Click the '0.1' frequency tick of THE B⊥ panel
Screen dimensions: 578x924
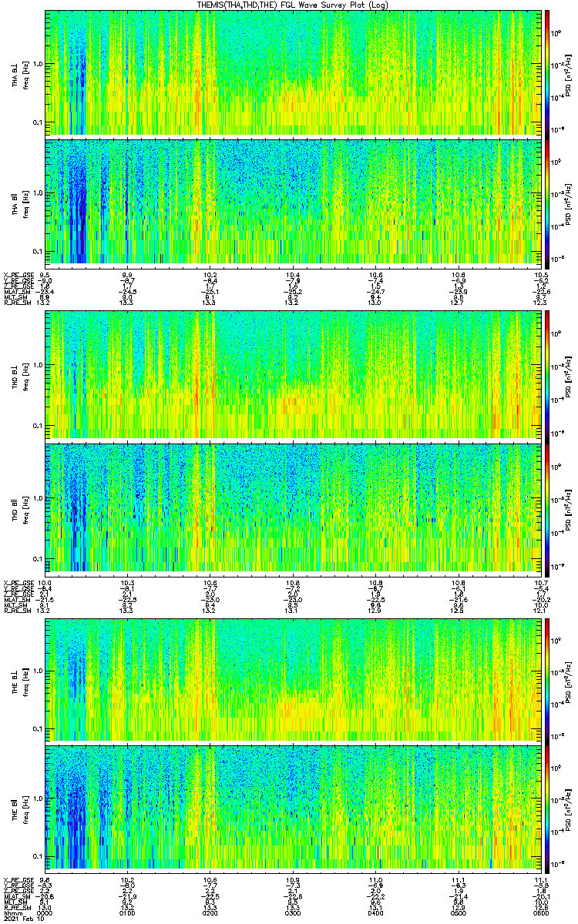tap(38, 728)
